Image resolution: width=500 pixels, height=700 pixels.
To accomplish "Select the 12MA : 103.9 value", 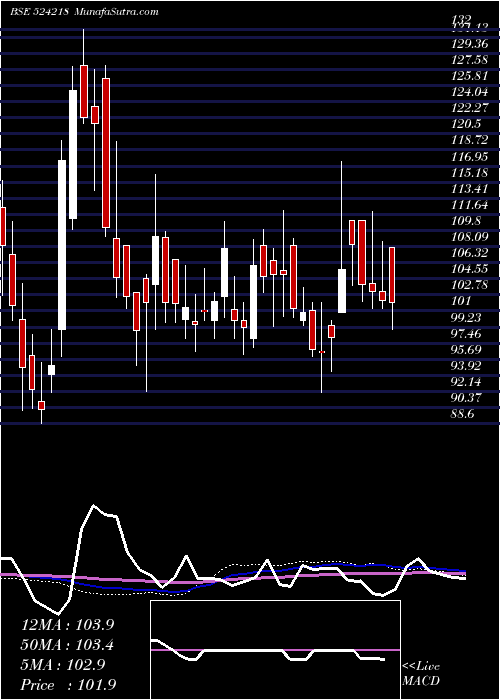I will [x=67, y=625].
